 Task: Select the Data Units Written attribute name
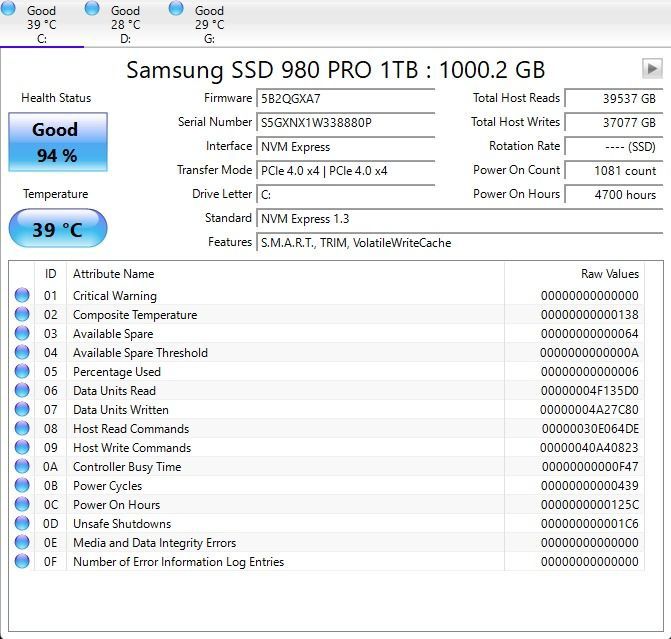click(121, 410)
